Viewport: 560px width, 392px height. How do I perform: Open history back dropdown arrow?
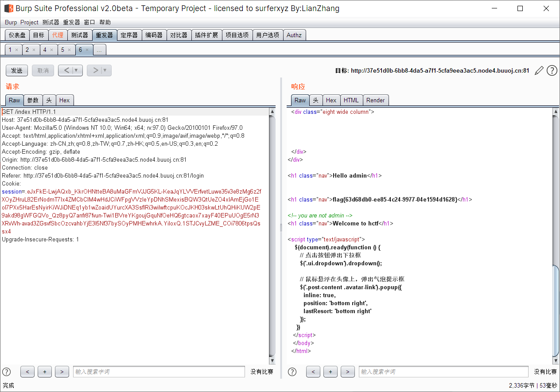point(76,70)
